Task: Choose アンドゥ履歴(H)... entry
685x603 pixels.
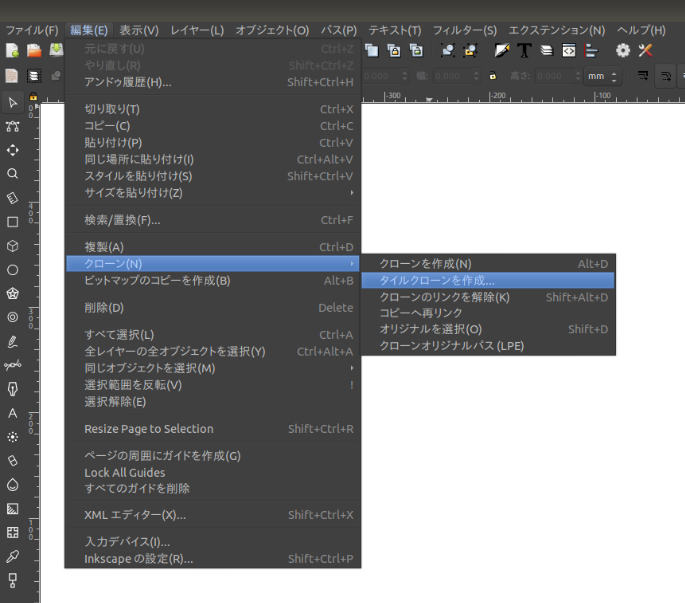Action: coord(214,82)
